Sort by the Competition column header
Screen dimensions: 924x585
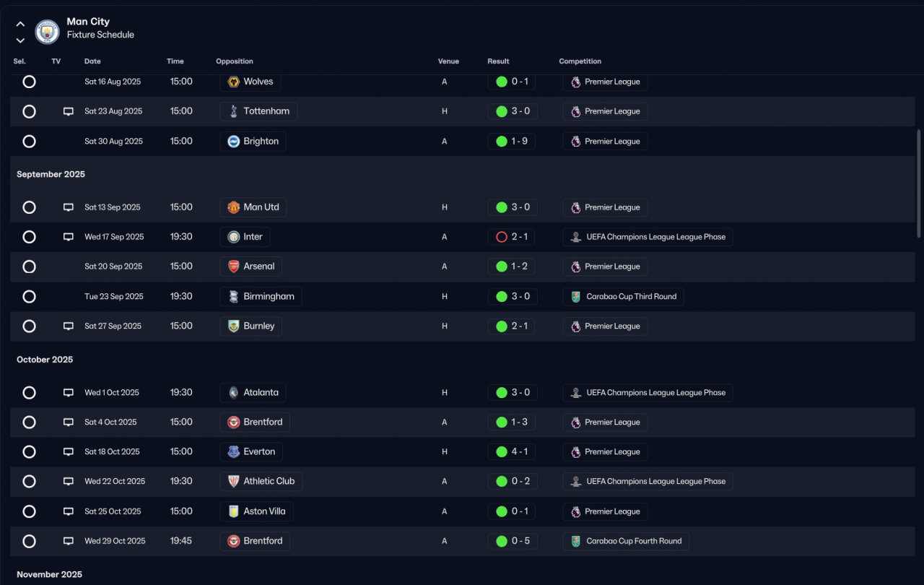[x=580, y=61]
